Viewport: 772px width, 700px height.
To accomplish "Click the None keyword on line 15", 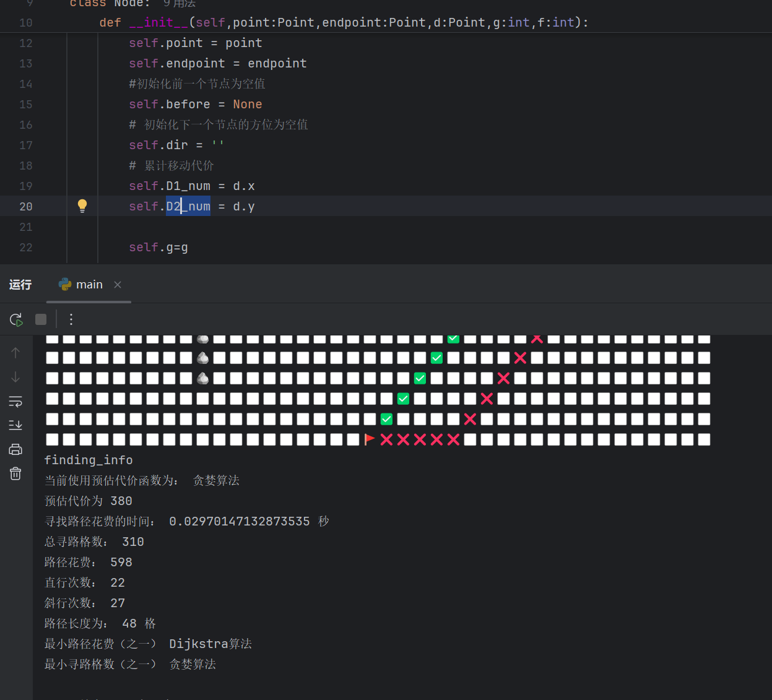I will tap(247, 104).
